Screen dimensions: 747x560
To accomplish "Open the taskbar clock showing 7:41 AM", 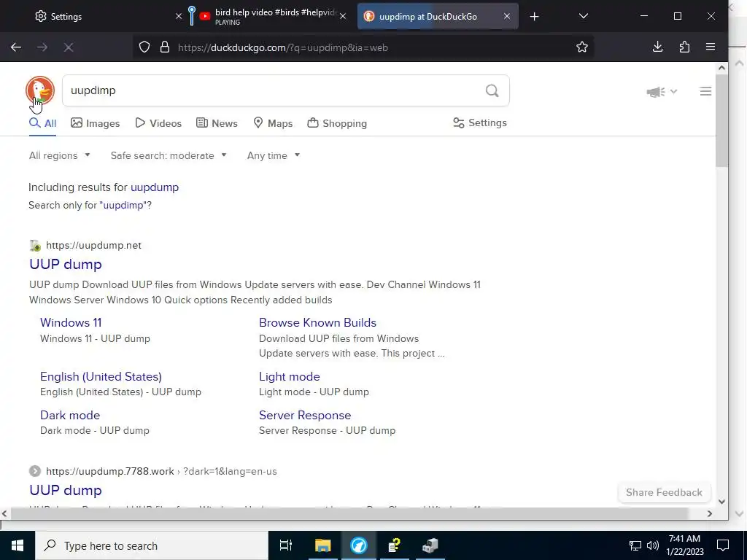I will 684,545.
